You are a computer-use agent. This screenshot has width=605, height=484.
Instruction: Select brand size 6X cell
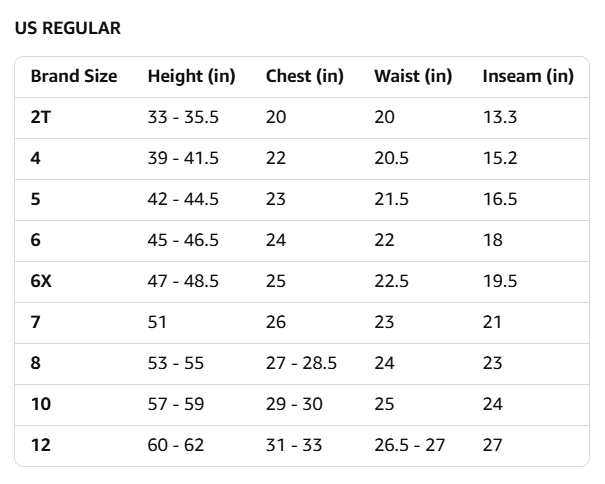[41, 281]
